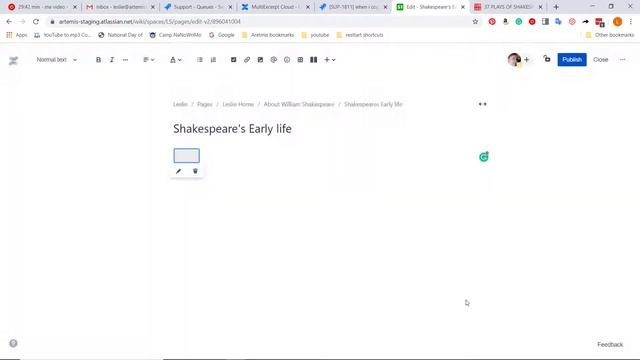Insert a user mention
Screen dimensions: 640x360
[273, 60]
